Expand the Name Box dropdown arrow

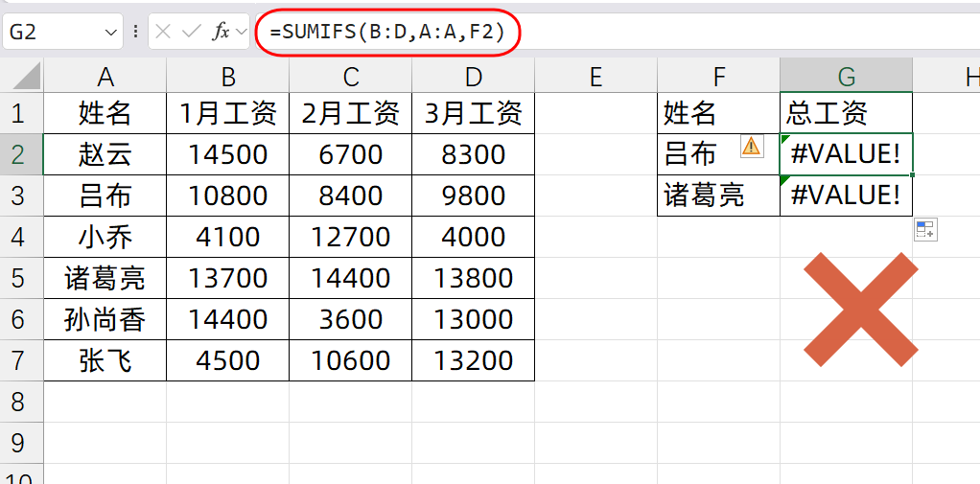[110, 32]
